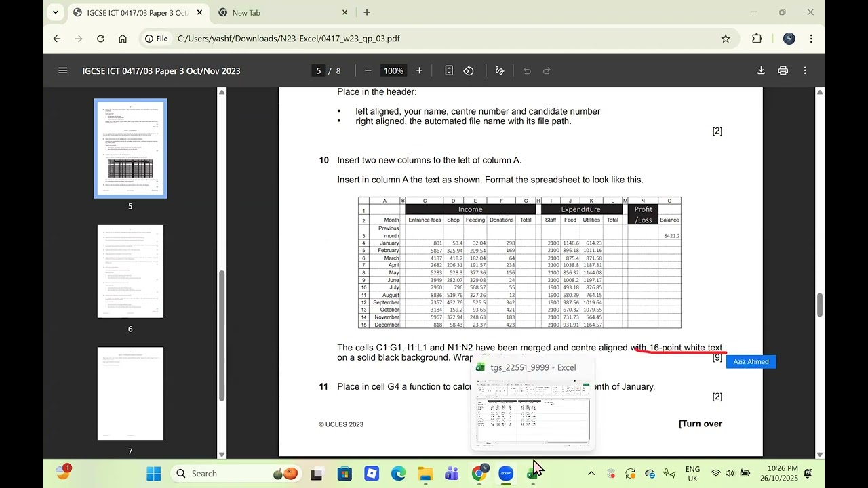Open the Excel taskbar icon
This screenshot has width=868, height=488.
532,473
